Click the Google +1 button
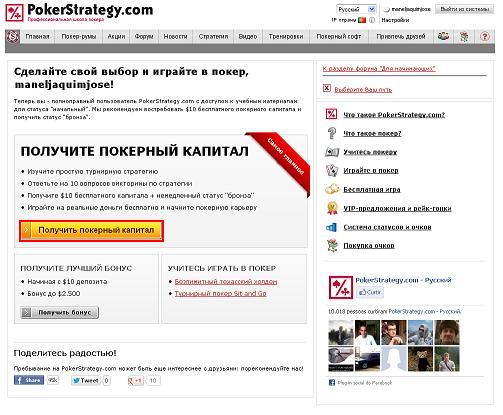Image resolution: width=503 pixels, height=415 pixels. [135, 380]
